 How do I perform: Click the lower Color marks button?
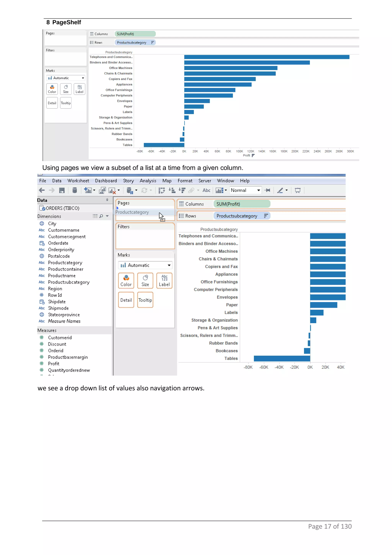click(x=126, y=281)
